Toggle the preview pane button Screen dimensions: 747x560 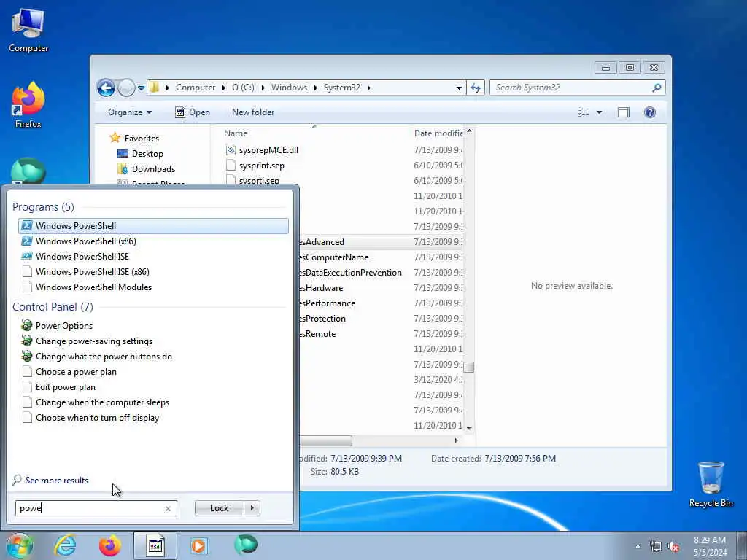(624, 112)
